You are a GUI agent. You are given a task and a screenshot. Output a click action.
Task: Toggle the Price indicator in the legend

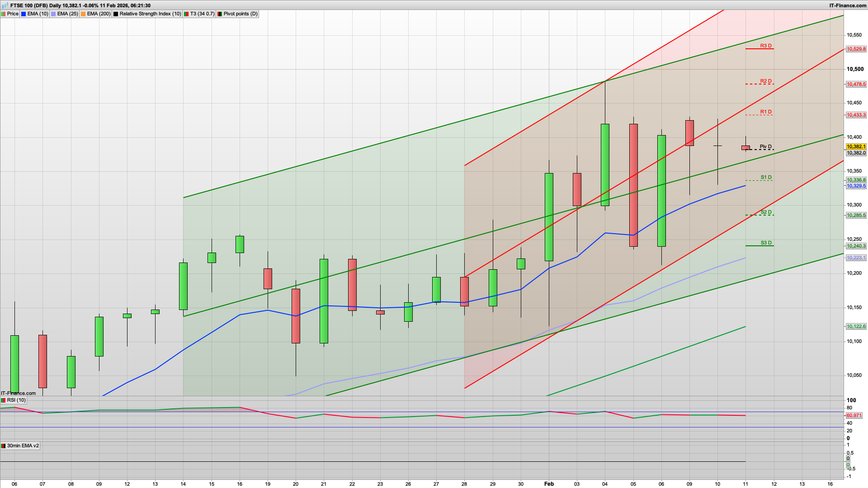[13, 14]
